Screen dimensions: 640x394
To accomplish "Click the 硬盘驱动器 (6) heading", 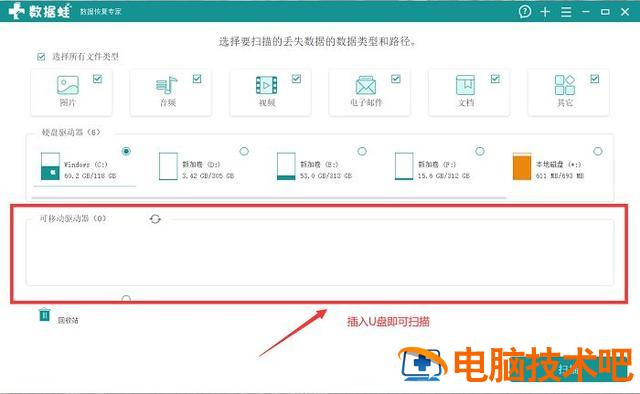I will coord(71,132).
